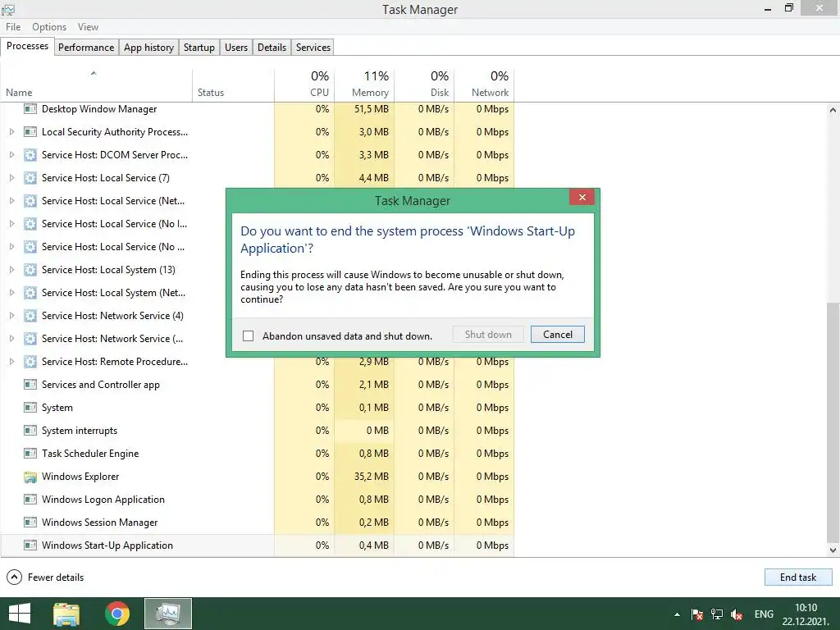Switch to the Startup tab
This screenshot has width=840, height=630.
199,47
